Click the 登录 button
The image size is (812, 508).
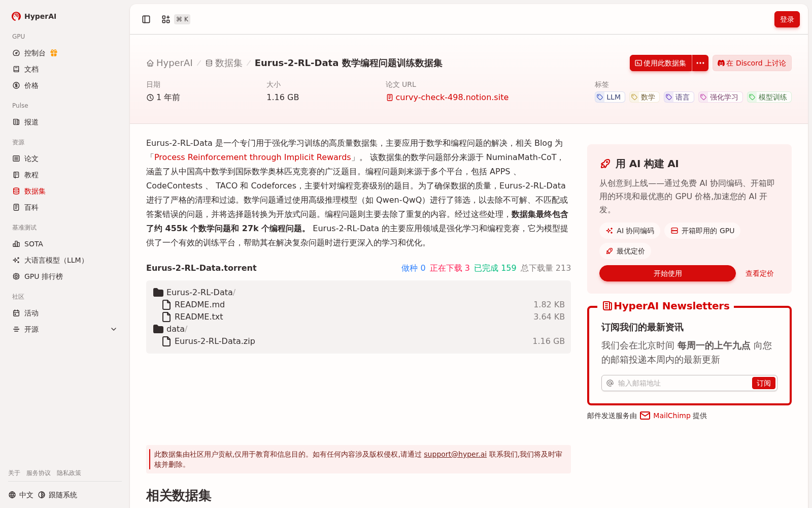787,19
